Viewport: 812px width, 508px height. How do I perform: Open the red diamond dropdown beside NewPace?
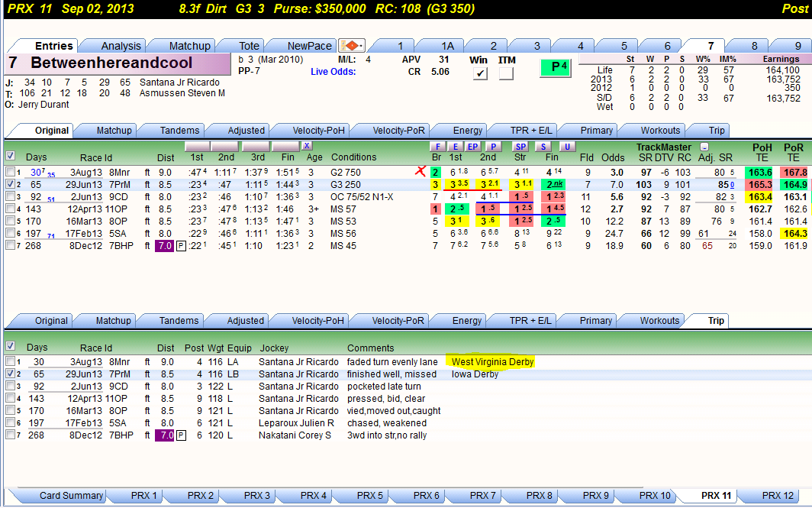click(352, 46)
